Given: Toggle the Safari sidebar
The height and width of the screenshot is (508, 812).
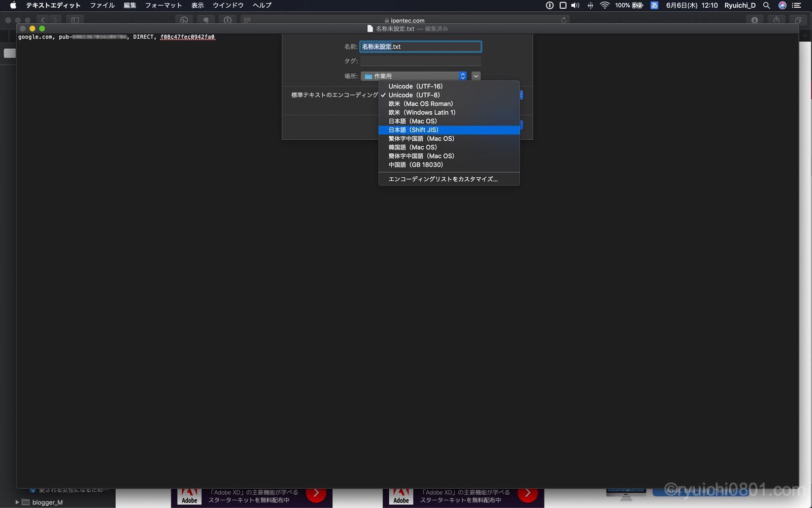Looking at the screenshot, I should point(75,20).
